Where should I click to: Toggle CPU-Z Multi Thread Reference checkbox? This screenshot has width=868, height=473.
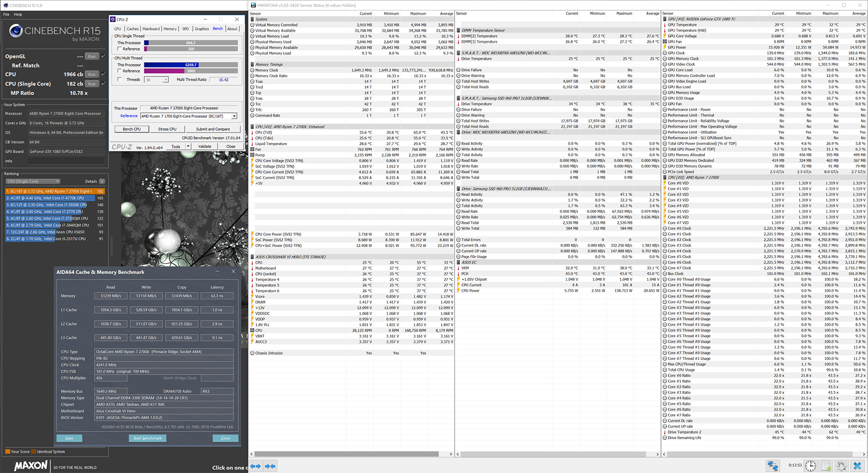tap(119, 71)
